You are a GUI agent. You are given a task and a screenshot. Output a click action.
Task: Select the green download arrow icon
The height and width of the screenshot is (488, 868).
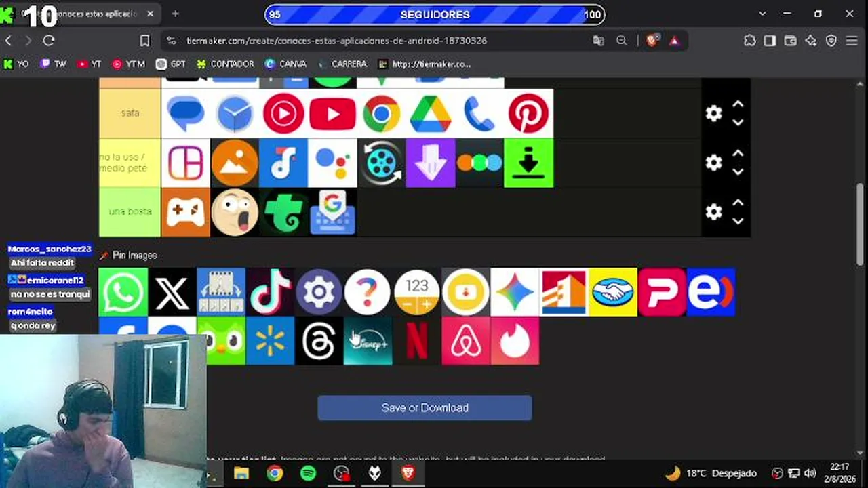click(528, 163)
